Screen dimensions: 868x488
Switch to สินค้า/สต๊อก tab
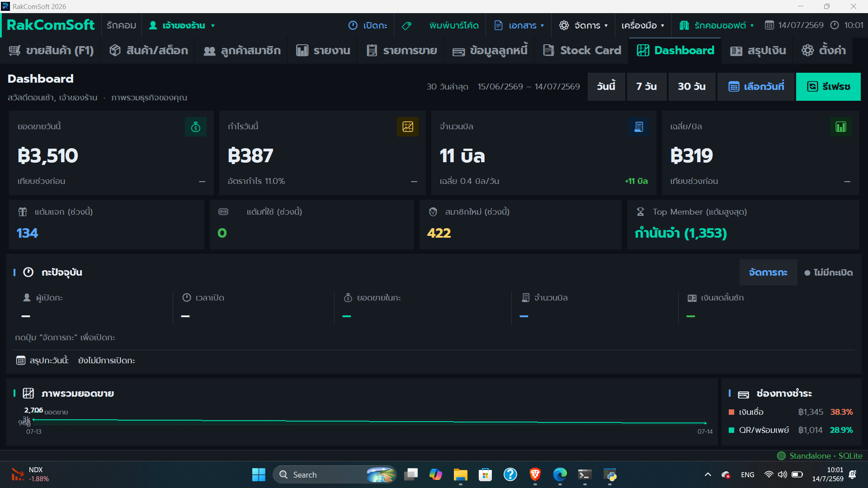pyautogui.click(x=148, y=51)
